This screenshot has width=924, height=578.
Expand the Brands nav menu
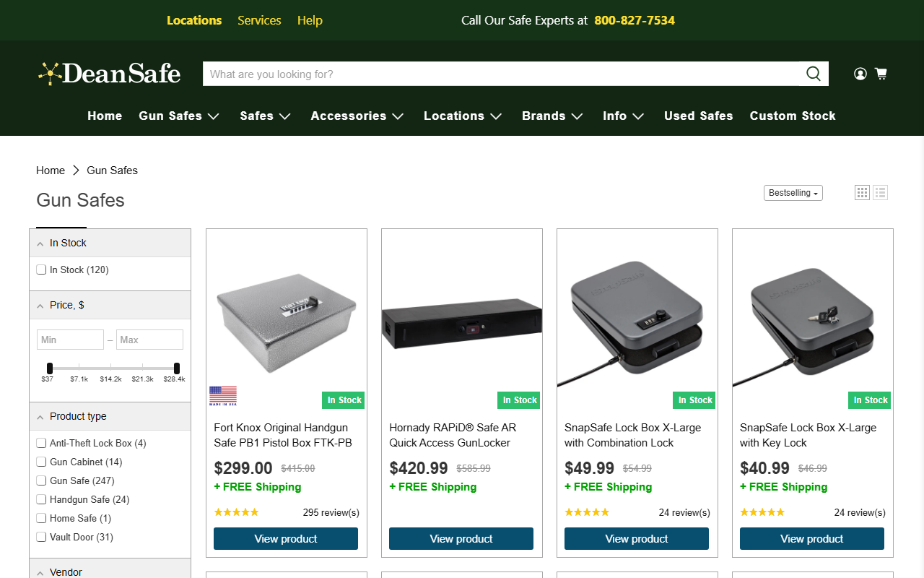(552, 116)
